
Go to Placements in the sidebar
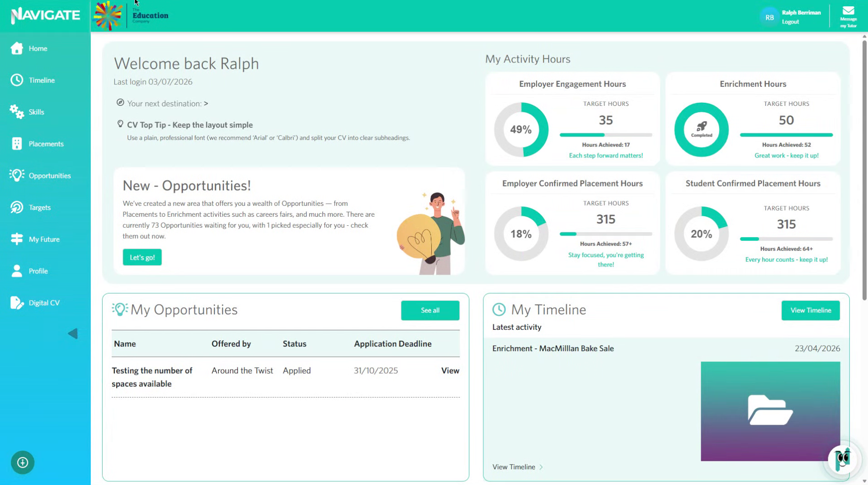45,143
